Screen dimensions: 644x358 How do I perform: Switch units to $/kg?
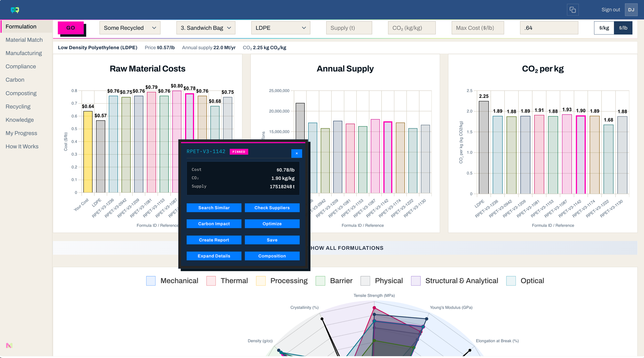coord(604,28)
